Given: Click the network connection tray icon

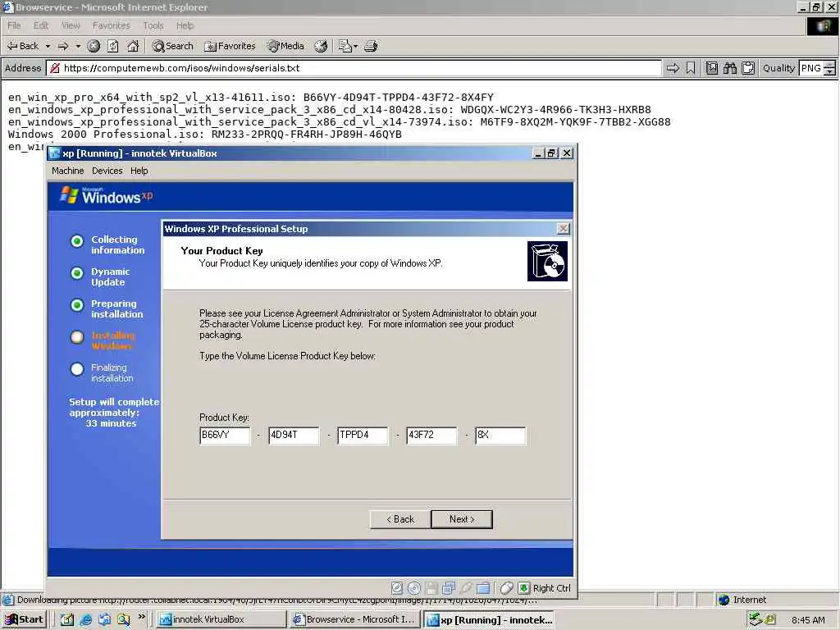Looking at the screenshot, I should coord(756,619).
